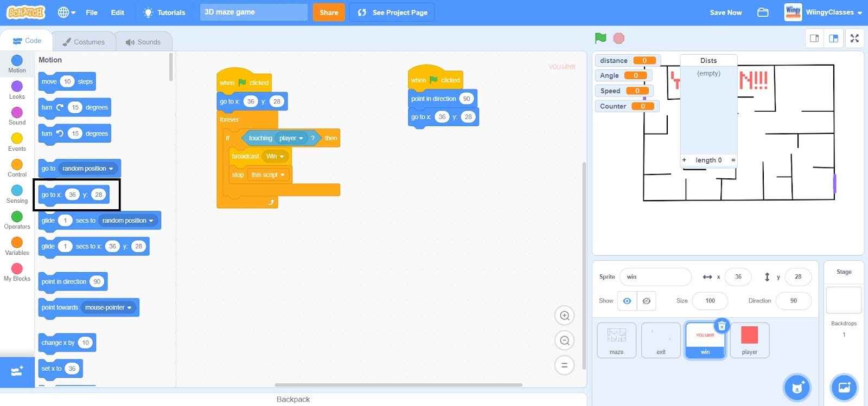Select the Control block category

pyautogui.click(x=17, y=168)
